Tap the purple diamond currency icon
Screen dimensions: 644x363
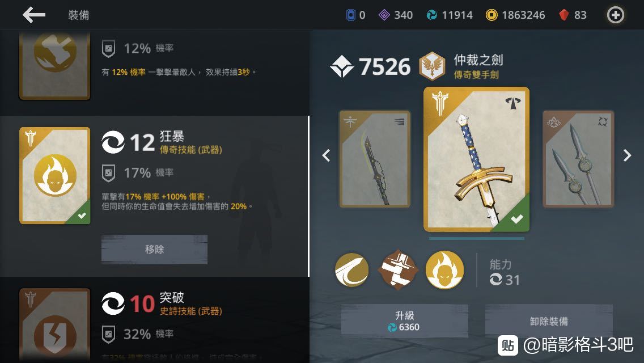(x=384, y=15)
